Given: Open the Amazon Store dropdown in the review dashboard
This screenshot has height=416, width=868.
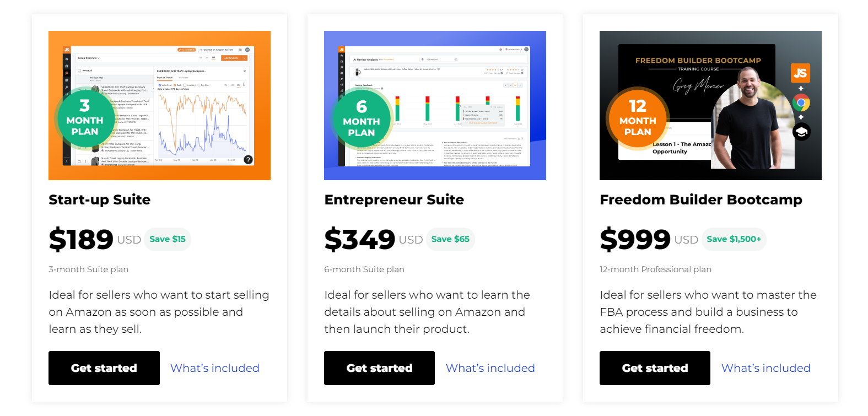Looking at the screenshot, I should [x=514, y=49].
